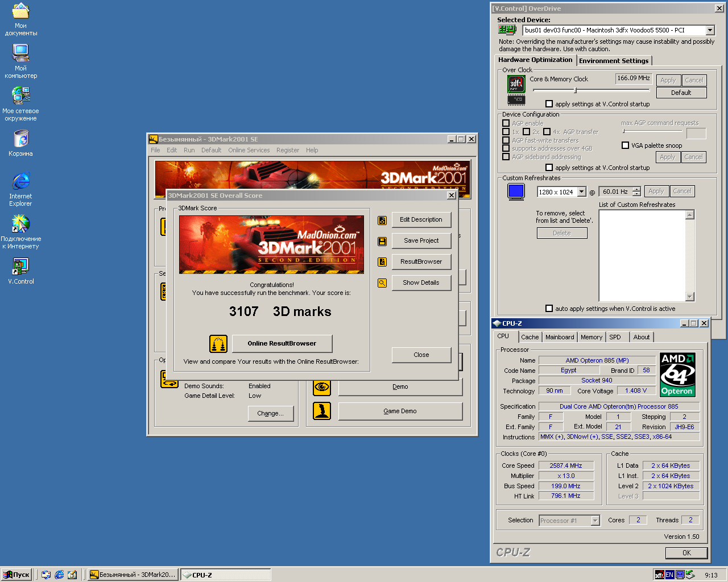Launch Internet Explorer from quick launch
This screenshot has height=582, width=728.
[x=59, y=575]
